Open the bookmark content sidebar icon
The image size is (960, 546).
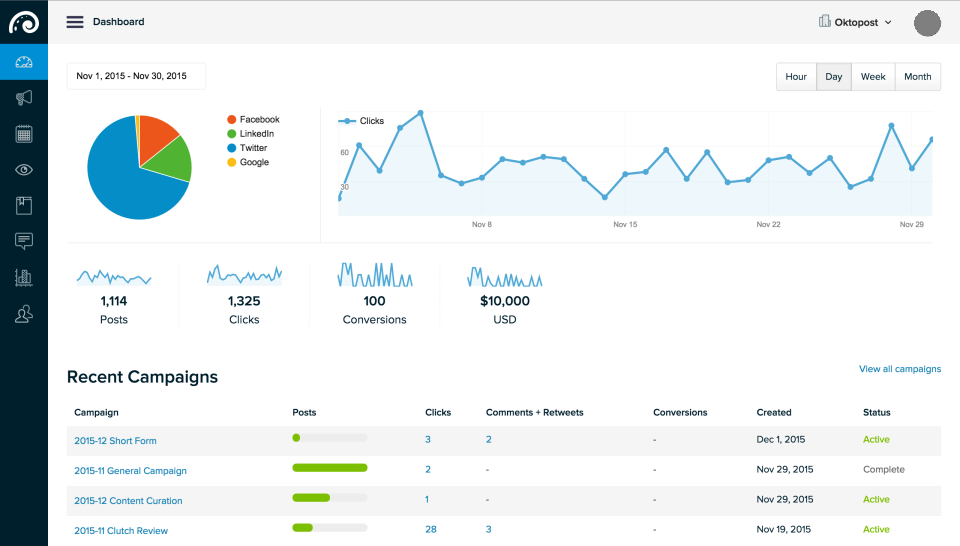pyautogui.click(x=24, y=206)
